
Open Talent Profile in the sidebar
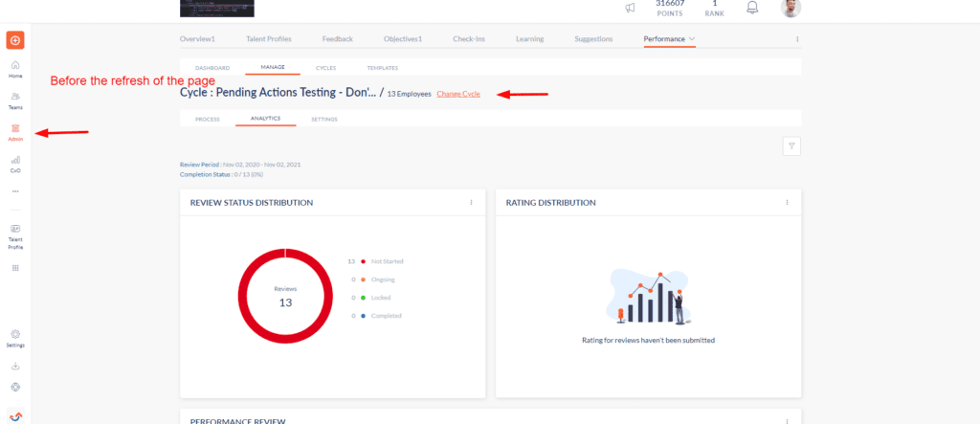click(x=15, y=237)
